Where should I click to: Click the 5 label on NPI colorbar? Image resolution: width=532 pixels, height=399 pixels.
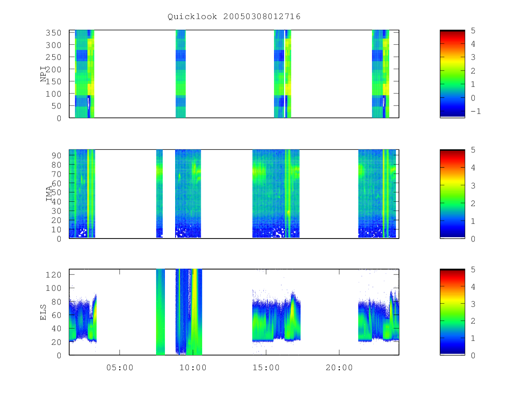click(473, 31)
